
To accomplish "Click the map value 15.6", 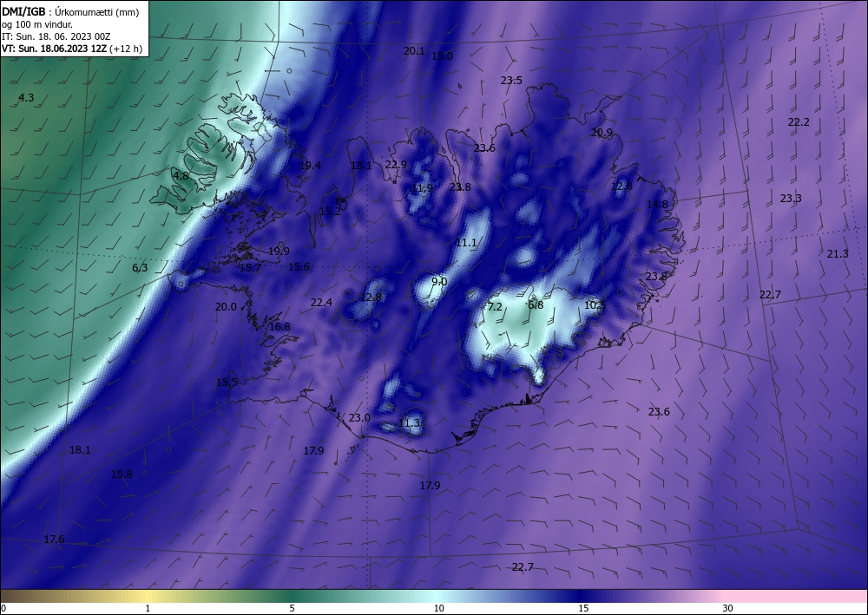I will [x=299, y=267].
